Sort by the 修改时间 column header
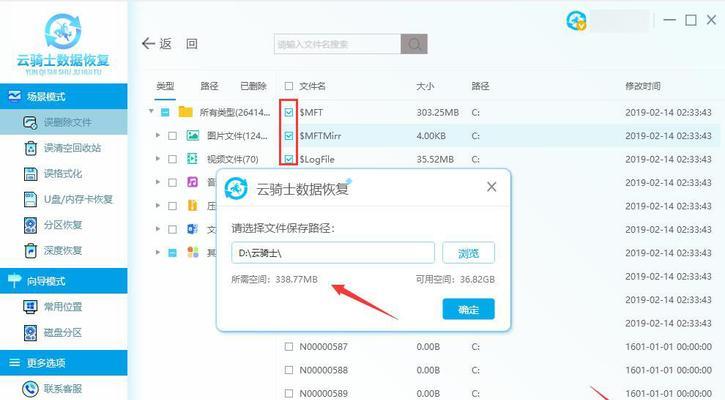725x400 pixels. click(643, 86)
